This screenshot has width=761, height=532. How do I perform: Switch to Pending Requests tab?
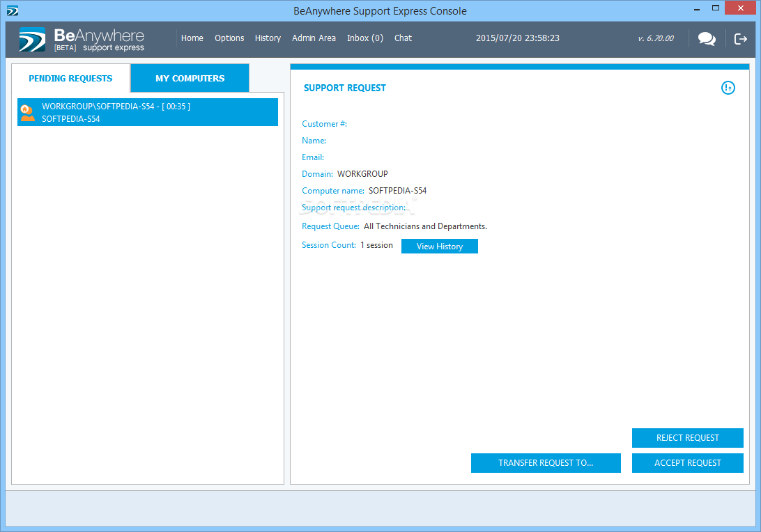[70, 78]
